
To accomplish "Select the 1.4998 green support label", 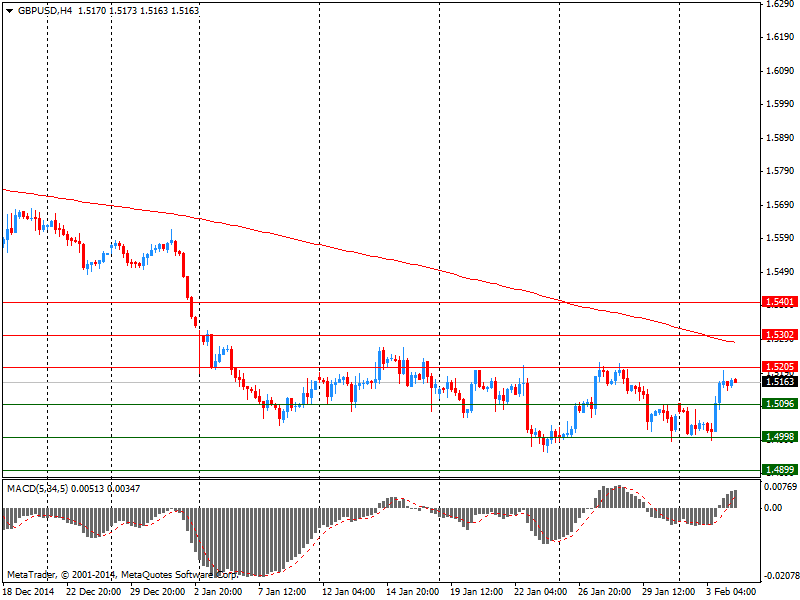I will pos(779,437).
